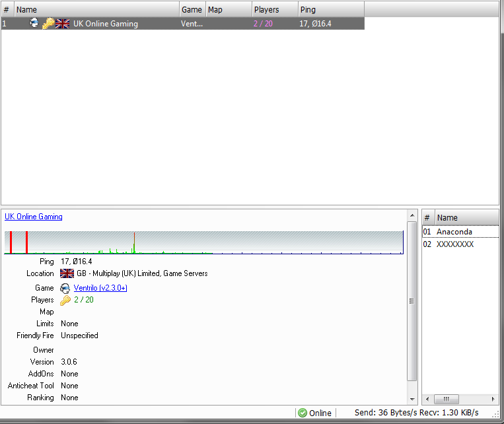Click the Friendly Fire value Unspecified
This screenshot has width=504, height=424.
click(x=79, y=336)
